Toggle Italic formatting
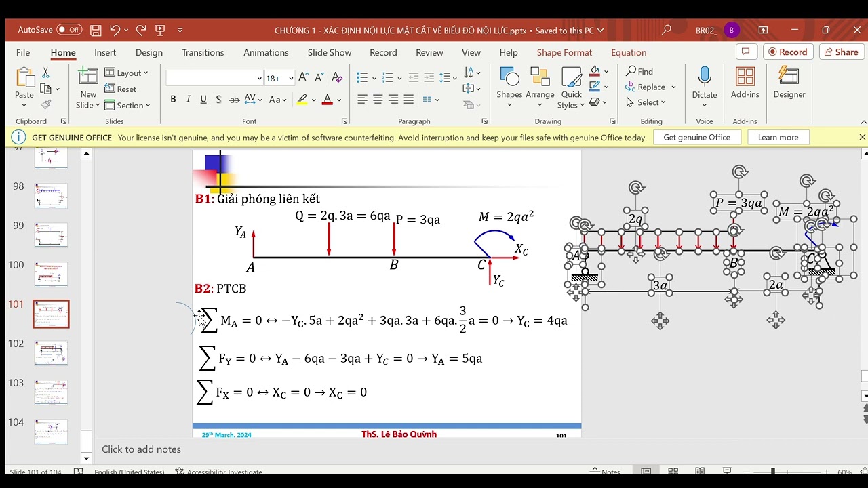 click(x=189, y=100)
